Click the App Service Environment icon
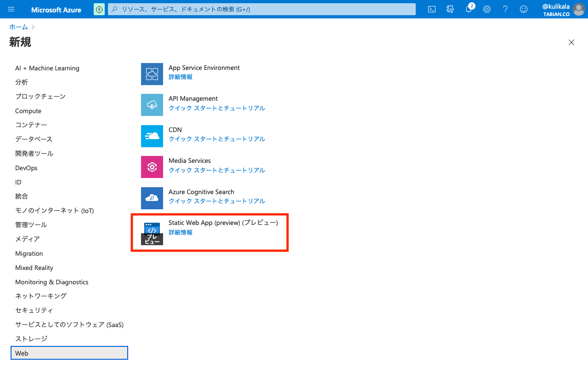 pyautogui.click(x=152, y=74)
